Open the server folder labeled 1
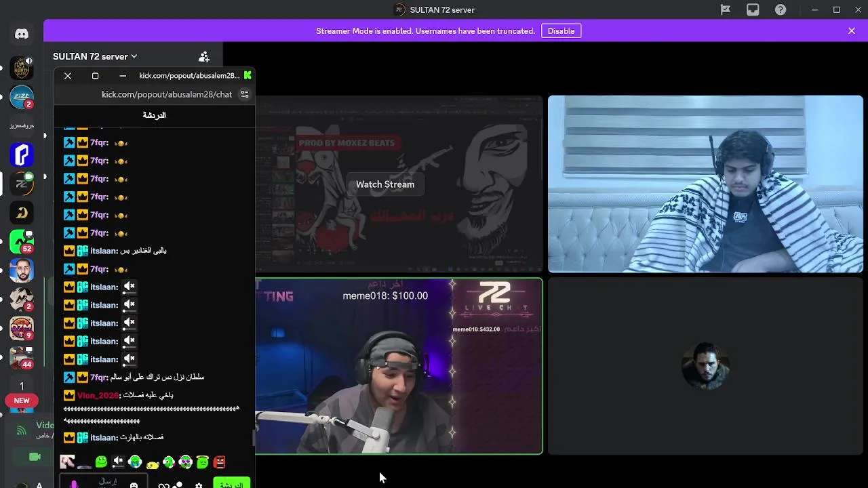This screenshot has width=868, height=488. coord(22,386)
